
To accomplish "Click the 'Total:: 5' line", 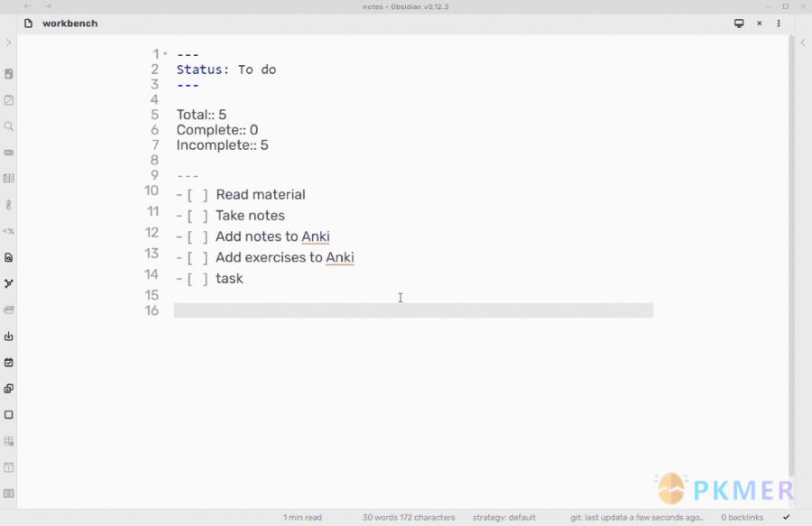I will tap(201, 115).
